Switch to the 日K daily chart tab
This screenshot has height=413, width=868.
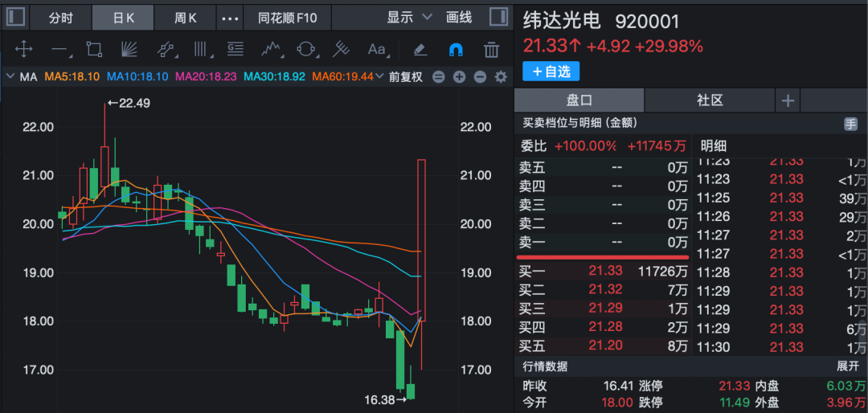(124, 18)
